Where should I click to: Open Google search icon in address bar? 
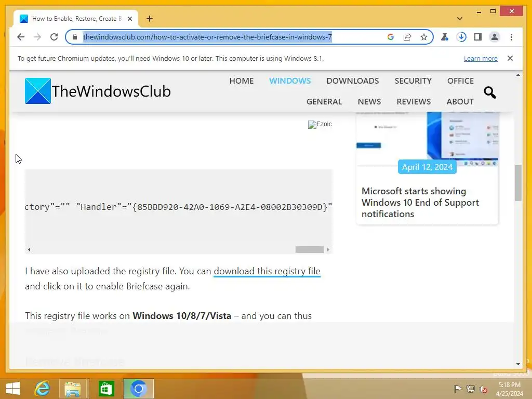(391, 37)
